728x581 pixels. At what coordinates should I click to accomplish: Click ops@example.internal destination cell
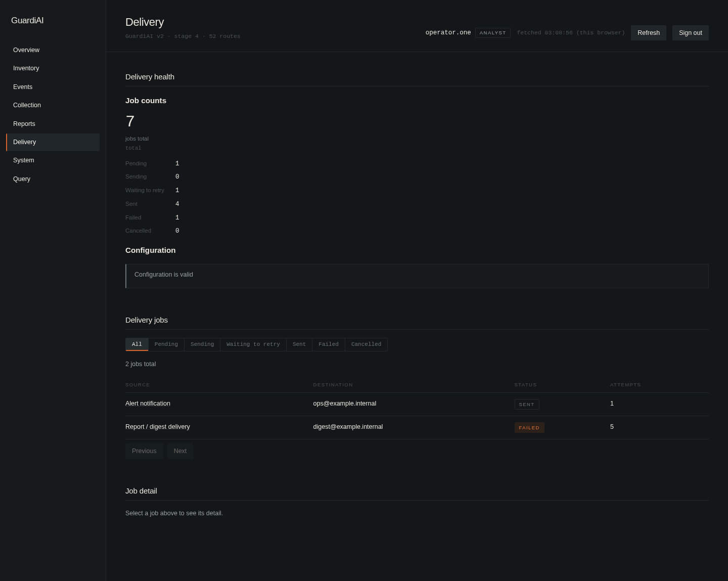(345, 404)
